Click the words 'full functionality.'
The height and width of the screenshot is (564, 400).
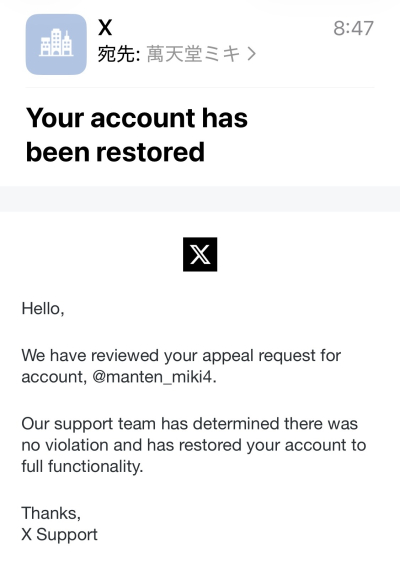tap(82, 467)
